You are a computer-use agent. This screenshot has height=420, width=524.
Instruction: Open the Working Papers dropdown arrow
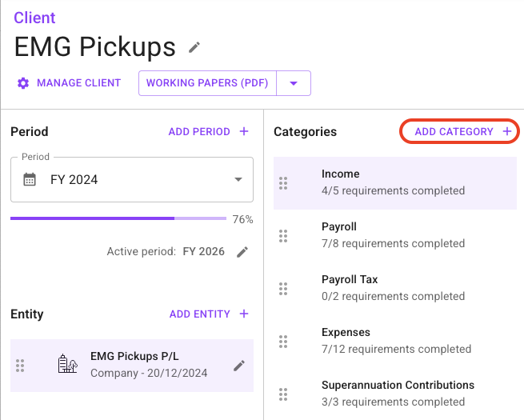pyautogui.click(x=294, y=83)
